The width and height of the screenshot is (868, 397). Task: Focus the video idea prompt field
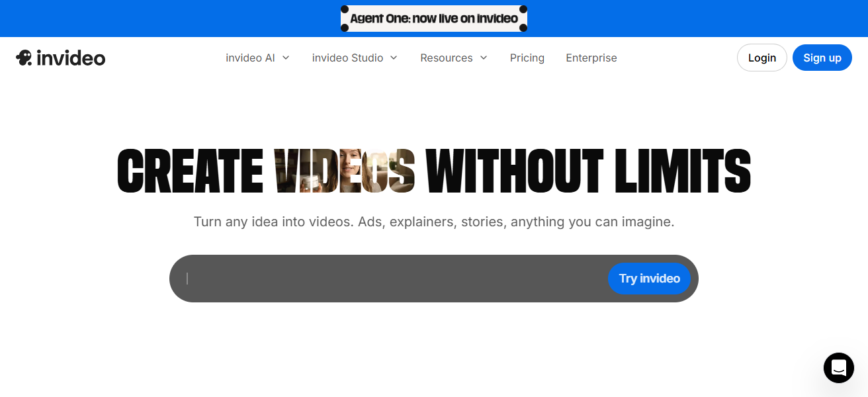click(x=390, y=279)
